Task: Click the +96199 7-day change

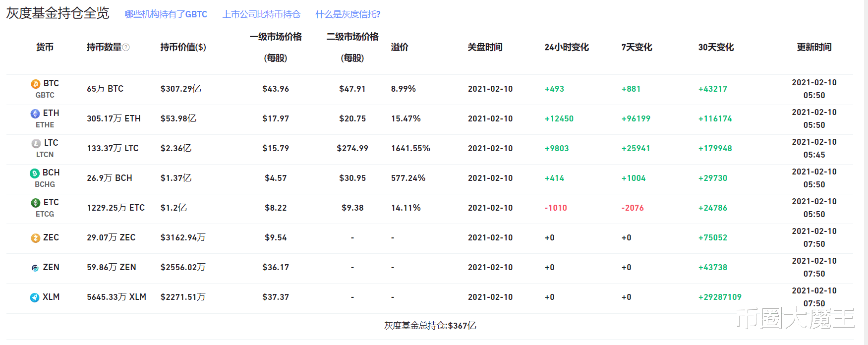Action: pos(636,118)
